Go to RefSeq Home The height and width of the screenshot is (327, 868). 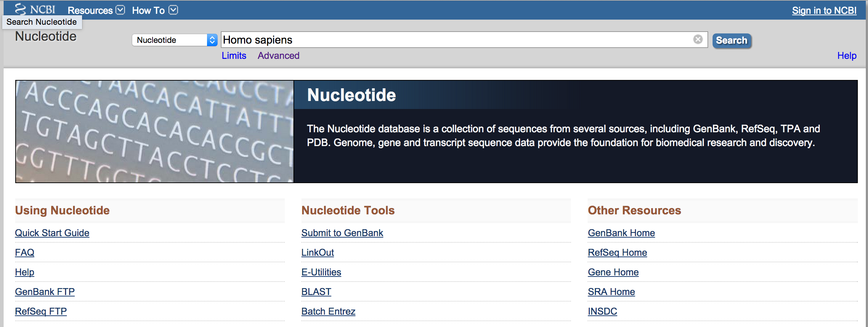pos(617,253)
